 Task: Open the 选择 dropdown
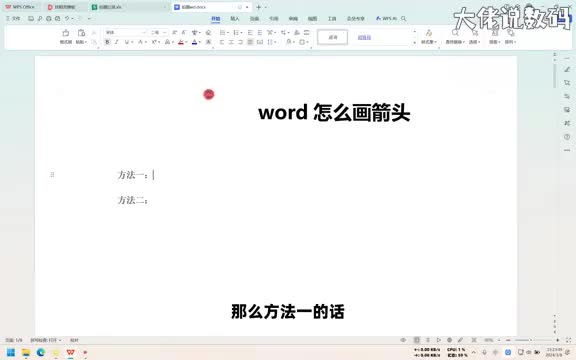click(x=474, y=42)
